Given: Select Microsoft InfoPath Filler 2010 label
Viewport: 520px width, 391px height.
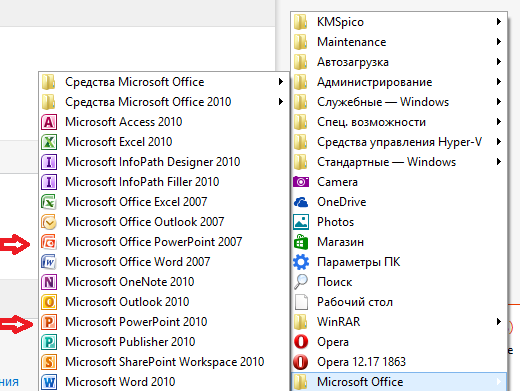Looking at the screenshot, I should [x=142, y=182].
